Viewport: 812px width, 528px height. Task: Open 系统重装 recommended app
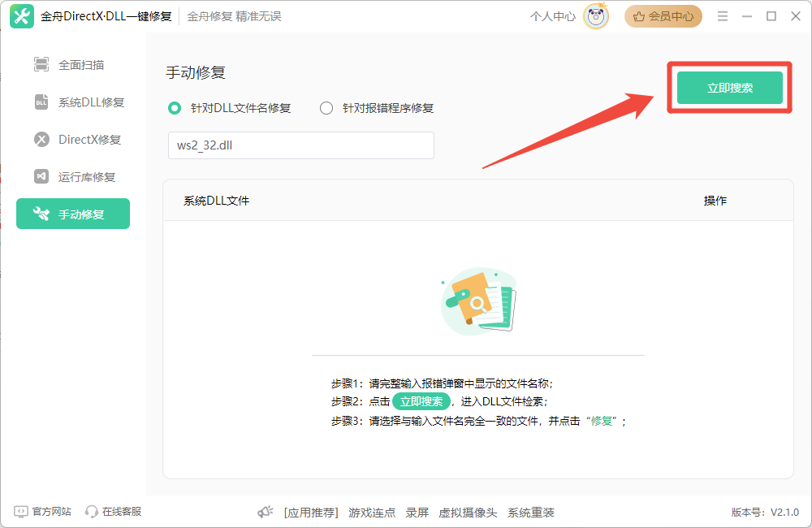click(x=531, y=513)
